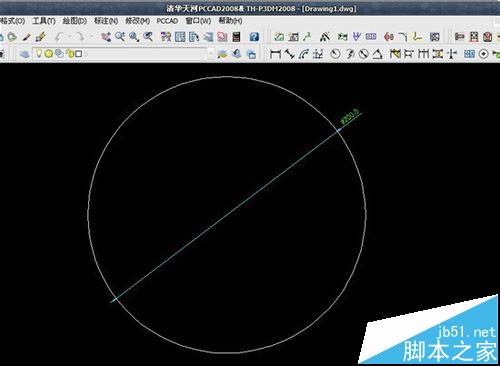Click the first green PCCAD toolbar icon

point(279,37)
